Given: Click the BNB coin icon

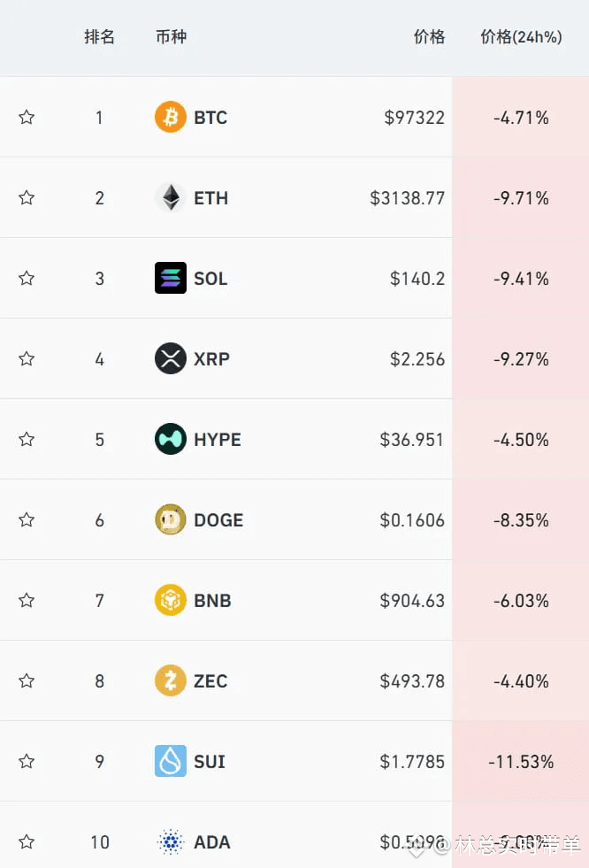Looking at the screenshot, I should [x=171, y=600].
